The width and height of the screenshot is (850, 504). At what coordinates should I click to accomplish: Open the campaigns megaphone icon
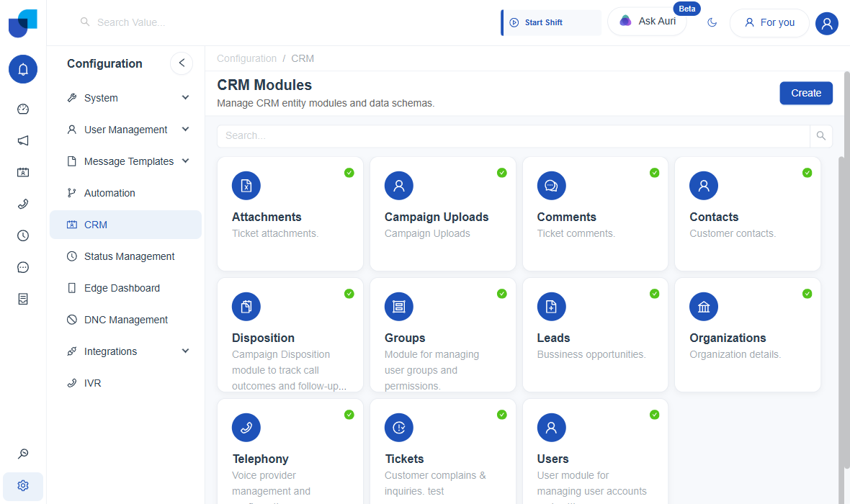click(x=23, y=141)
